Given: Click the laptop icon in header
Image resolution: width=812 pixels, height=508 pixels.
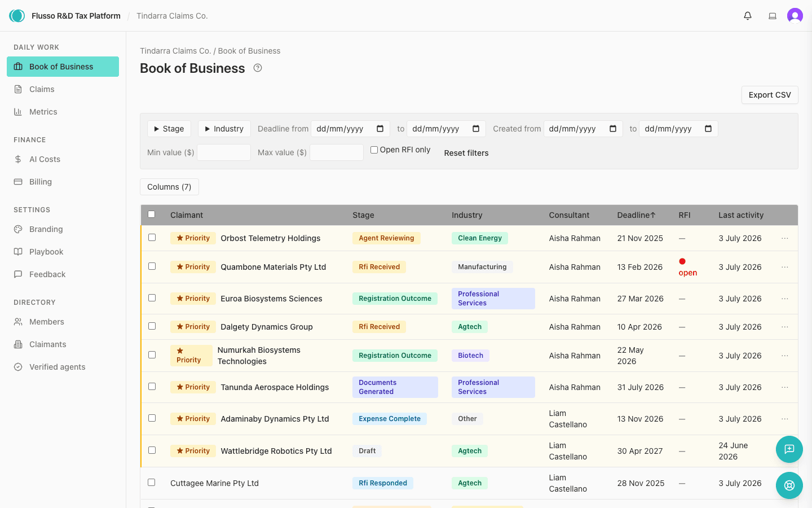Looking at the screenshot, I should (x=773, y=16).
